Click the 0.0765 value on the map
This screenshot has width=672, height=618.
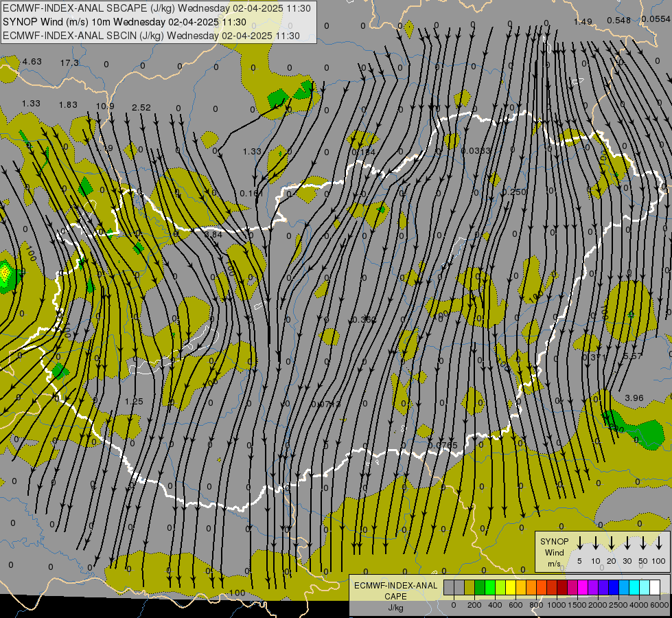point(443,445)
